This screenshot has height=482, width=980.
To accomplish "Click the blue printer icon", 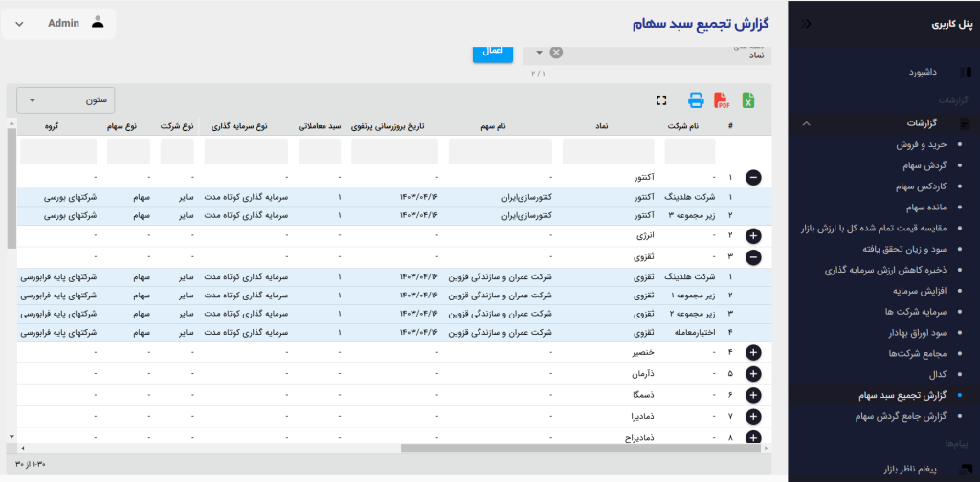I will pyautogui.click(x=696, y=100).
